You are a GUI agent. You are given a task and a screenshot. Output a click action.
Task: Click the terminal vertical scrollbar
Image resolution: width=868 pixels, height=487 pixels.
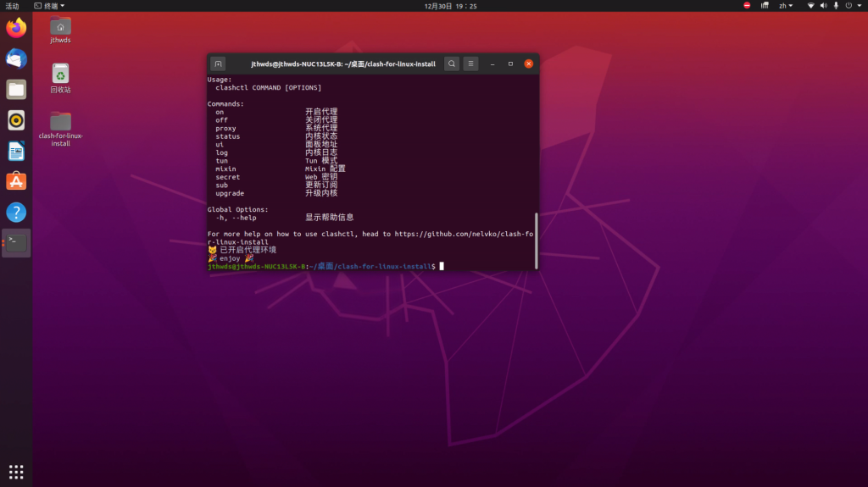tap(536, 240)
